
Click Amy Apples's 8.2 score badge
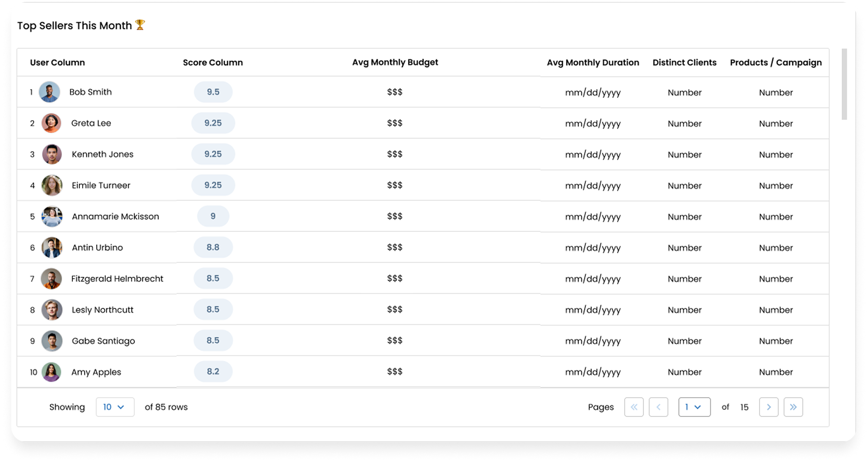(x=213, y=371)
